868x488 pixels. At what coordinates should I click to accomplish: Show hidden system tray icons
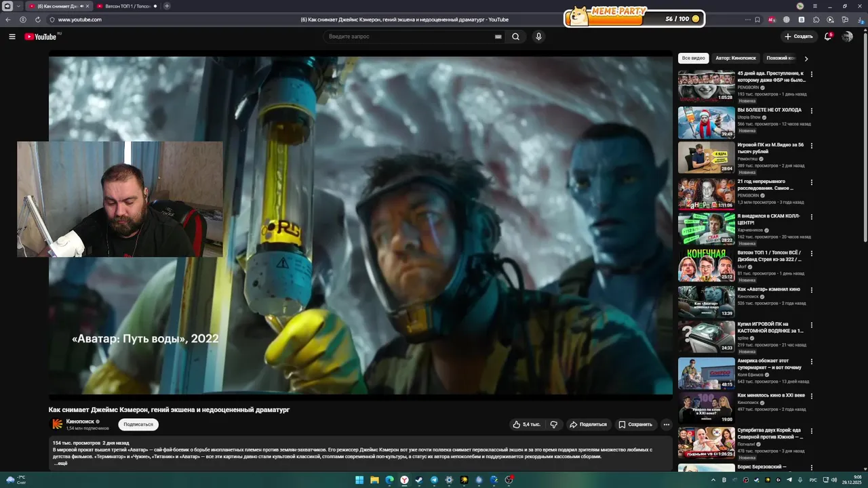(715, 480)
